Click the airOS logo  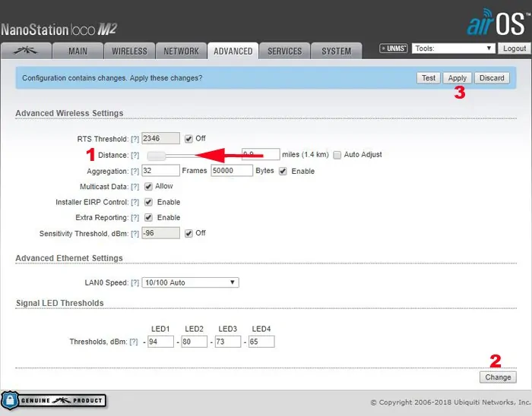497,22
